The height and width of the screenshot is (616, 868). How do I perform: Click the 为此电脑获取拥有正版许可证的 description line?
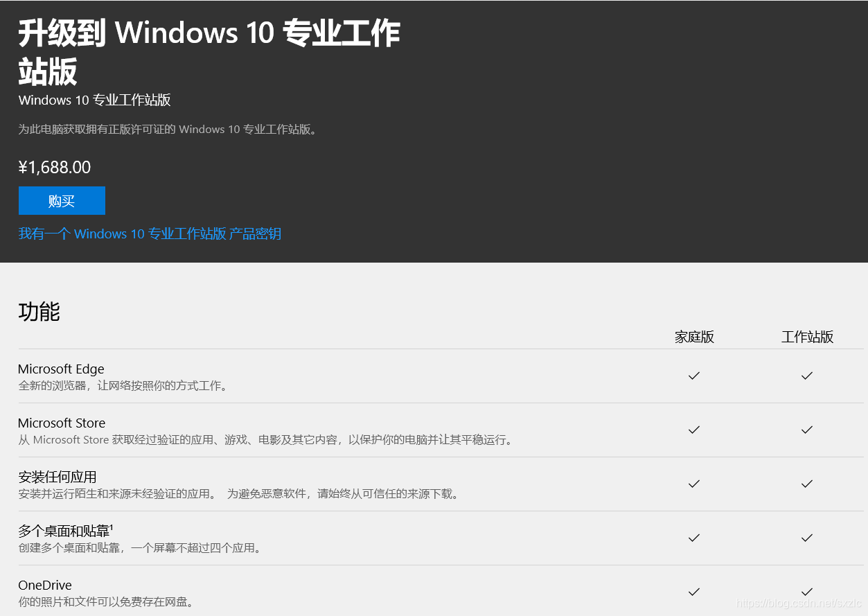pos(168,130)
